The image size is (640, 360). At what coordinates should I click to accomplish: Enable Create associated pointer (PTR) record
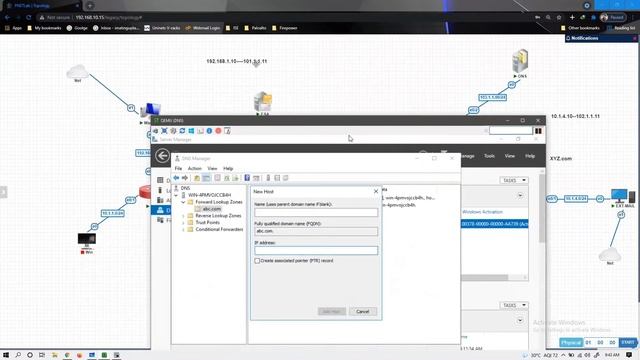257,261
